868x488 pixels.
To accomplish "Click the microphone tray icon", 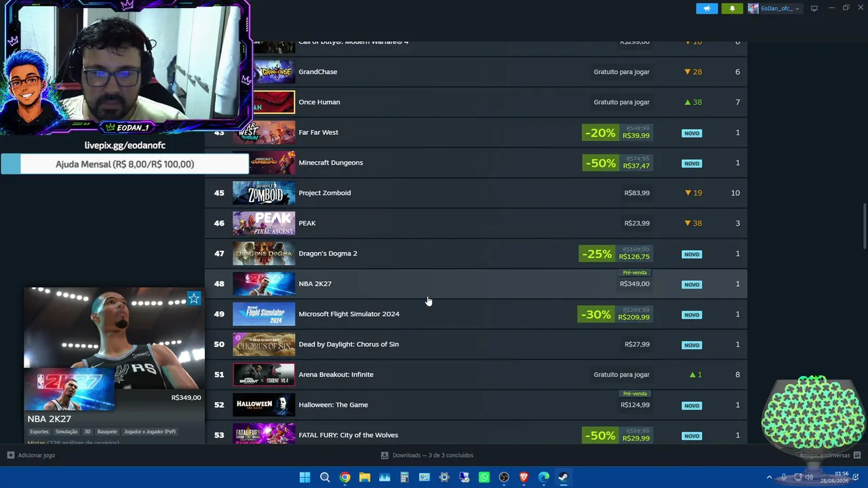I will pyautogui.click(x=784, y=477).
